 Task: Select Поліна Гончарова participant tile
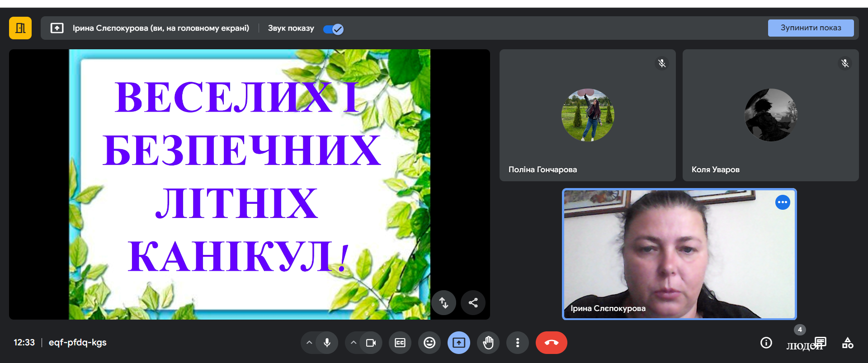[x=587, y=115]
